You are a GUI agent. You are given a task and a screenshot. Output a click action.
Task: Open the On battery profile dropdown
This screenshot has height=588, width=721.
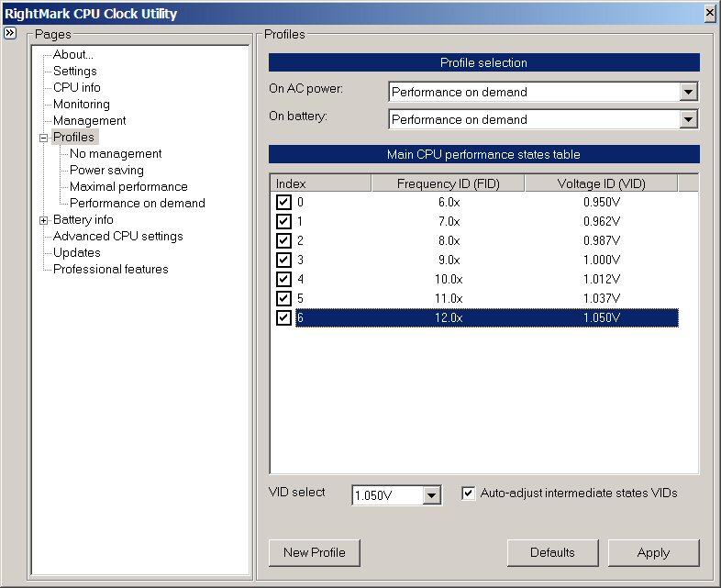[688, 119]
